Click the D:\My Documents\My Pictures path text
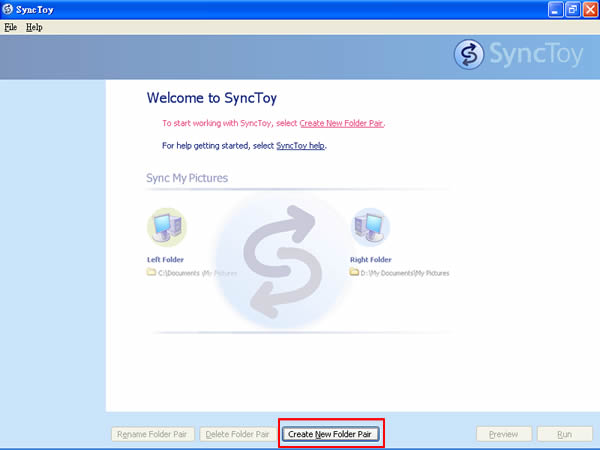 pos(405,273)
